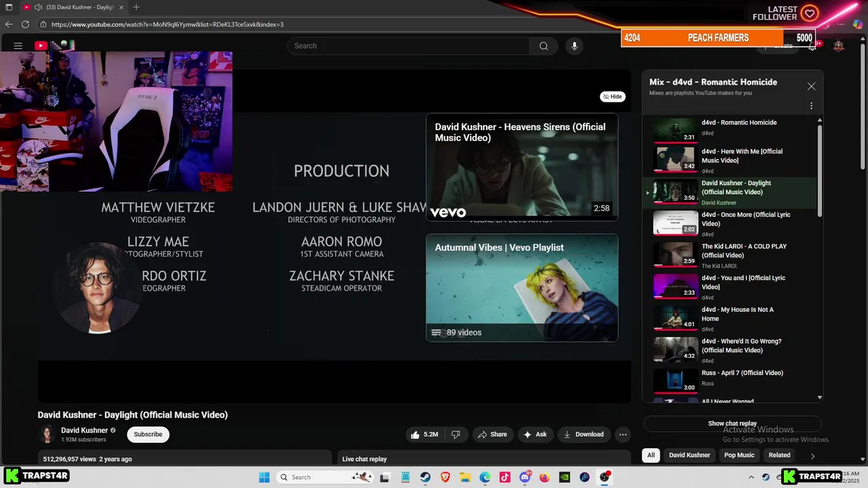Viewport: 868px width, 488px height.
Task: Select the Related filter chip
Action: coord(779,455)
